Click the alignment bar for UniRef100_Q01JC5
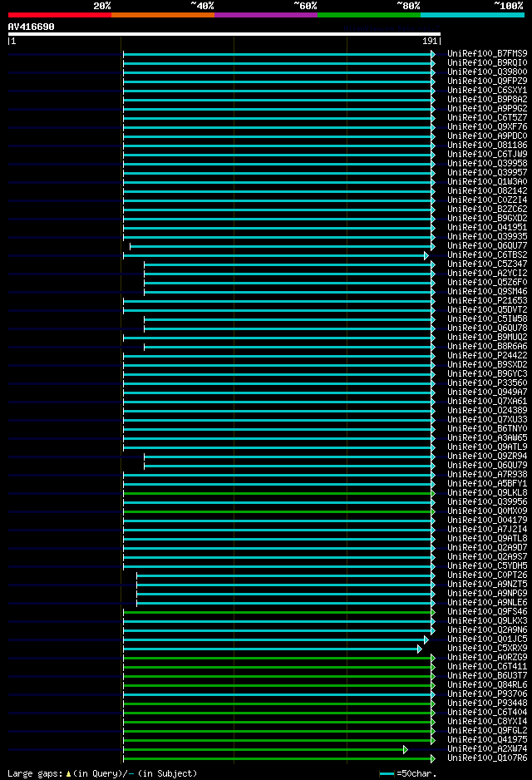This screenshot has width=532, height=780. click(276, 639)
